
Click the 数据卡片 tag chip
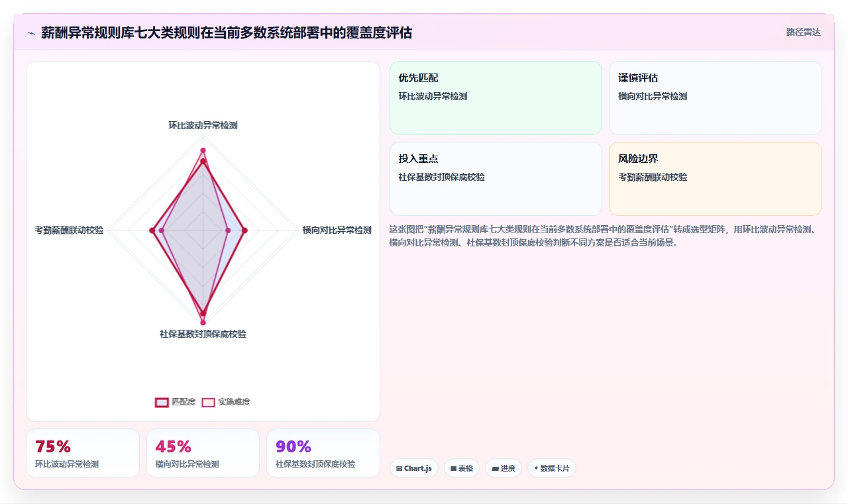[551, 468]
